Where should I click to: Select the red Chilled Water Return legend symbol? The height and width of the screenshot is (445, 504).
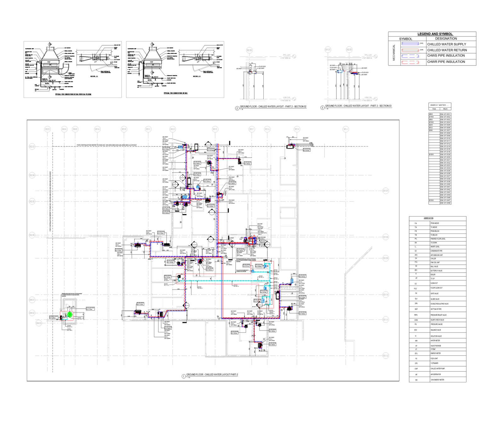pos(410,50)
